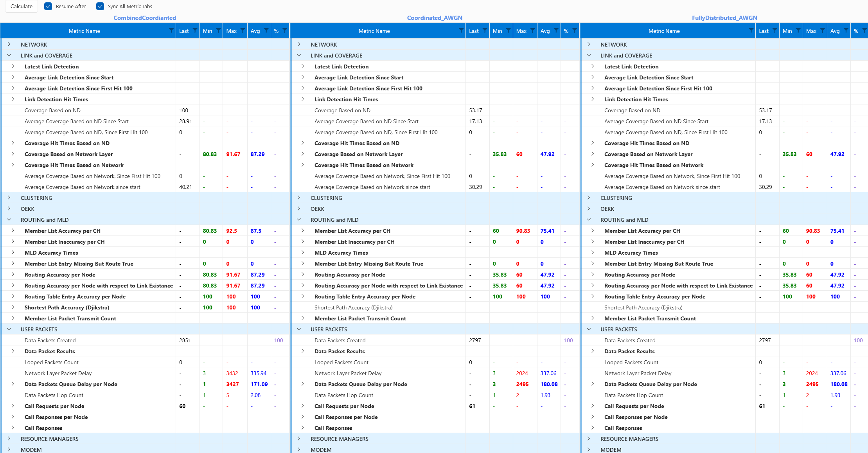The image size is (868, 453).
Task: Select Average Link Detection Since First Hit 100, Coordinated_AWGN
Action: click(x=435, y=88)
